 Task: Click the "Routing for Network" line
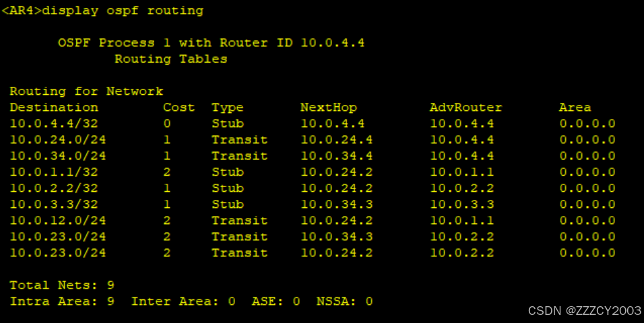(x=86, y=92)
